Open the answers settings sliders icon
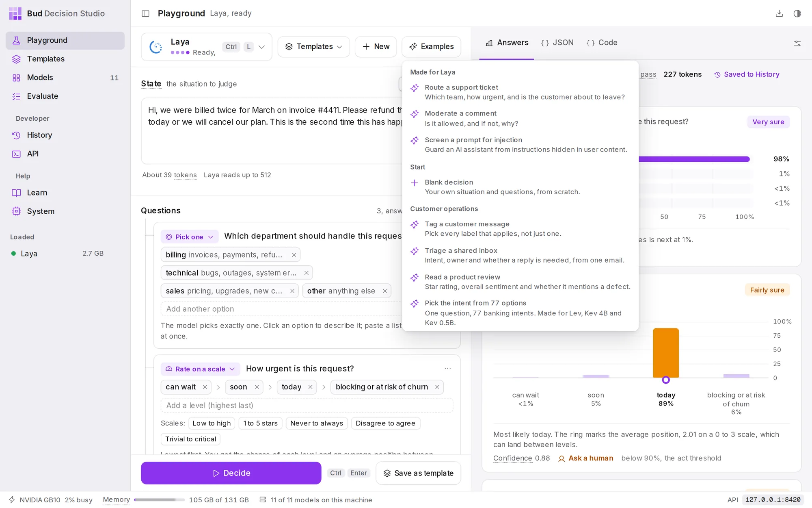The image size is (812, 508). click(x=797, y=43)
